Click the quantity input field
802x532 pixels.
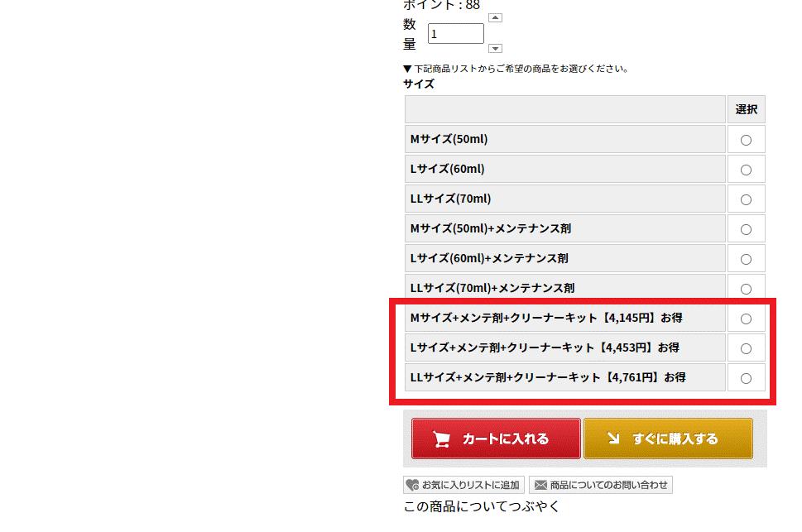[456, 34]
